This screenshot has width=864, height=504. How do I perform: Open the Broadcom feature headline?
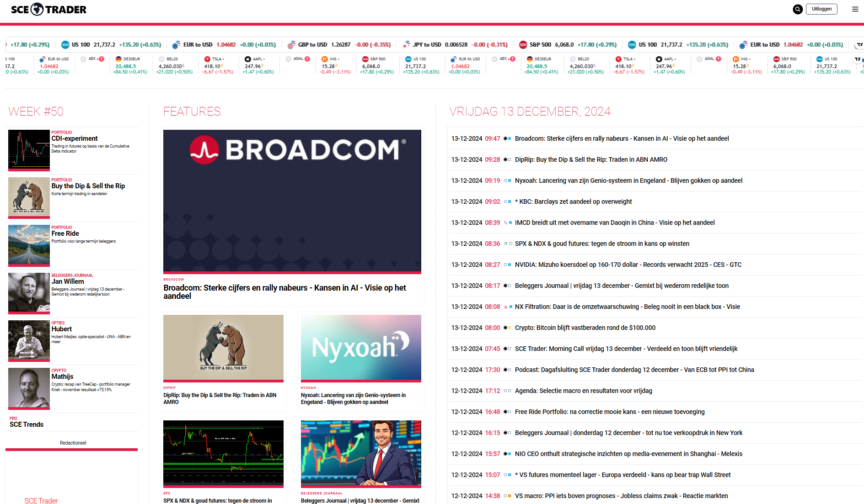click(284, 292)
